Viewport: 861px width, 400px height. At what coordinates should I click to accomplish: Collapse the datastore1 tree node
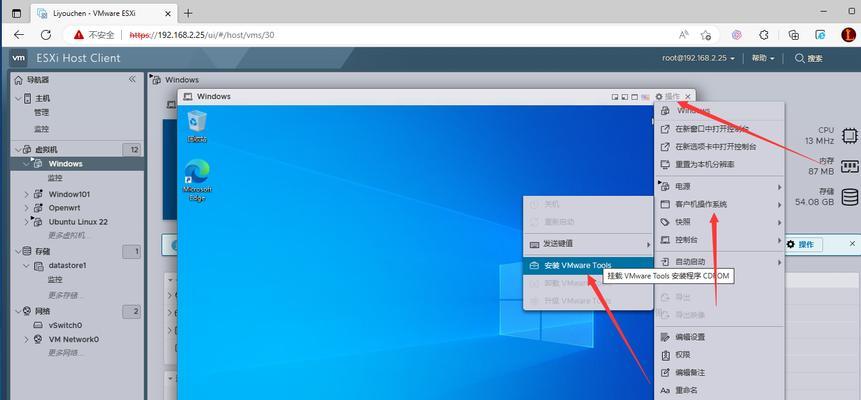coord(26,266)
